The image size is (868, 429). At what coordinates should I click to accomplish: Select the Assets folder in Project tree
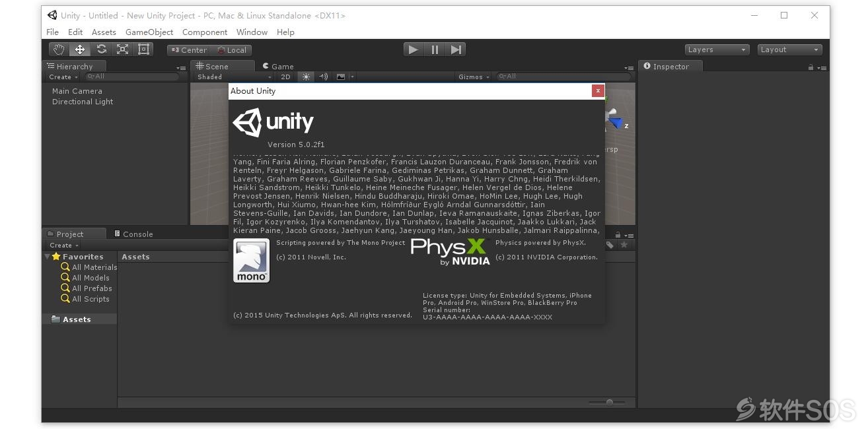pyautogui.click(x=79, y=319)
